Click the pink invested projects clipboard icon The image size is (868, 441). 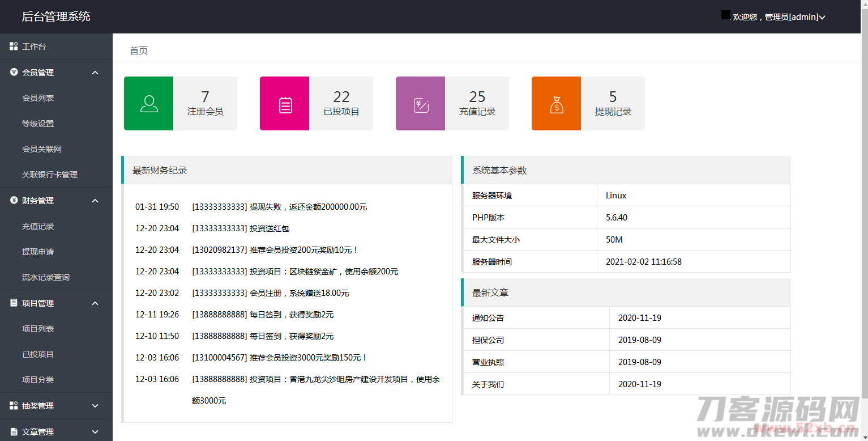(285, 104)
